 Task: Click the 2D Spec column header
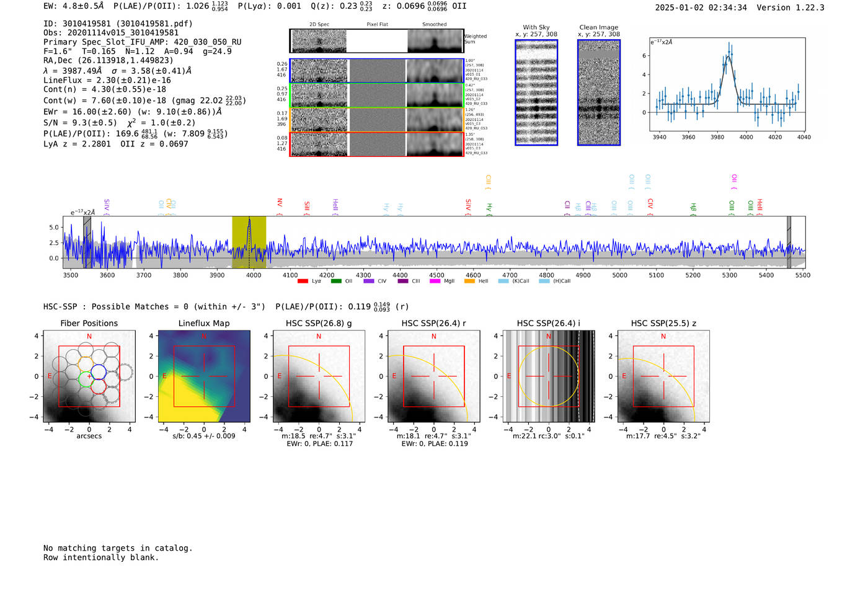click(x=319, y=25)
